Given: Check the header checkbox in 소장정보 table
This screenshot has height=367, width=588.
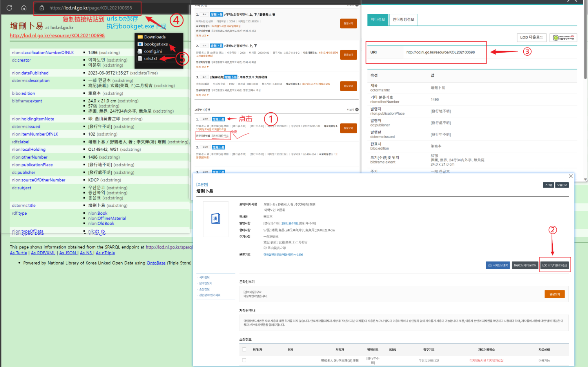Looking at the screenshot, I should (244, 349).
